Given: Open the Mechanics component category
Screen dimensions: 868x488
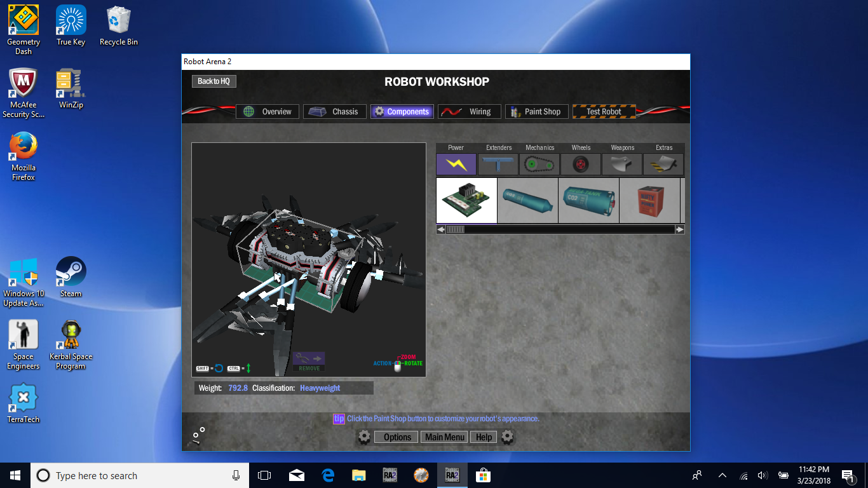Looking at the screenshot, I should click(539, 165).
